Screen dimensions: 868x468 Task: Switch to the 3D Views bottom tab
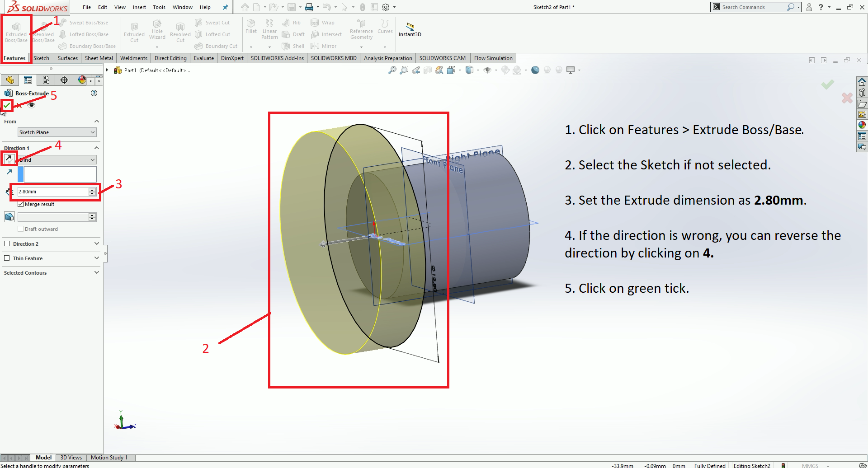click(71, 458)
